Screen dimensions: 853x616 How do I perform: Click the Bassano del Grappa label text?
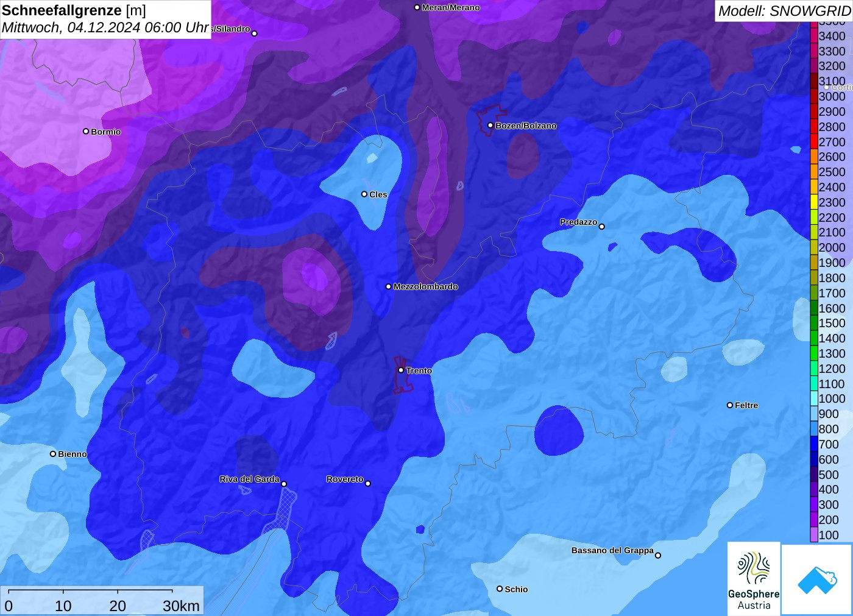612,550
